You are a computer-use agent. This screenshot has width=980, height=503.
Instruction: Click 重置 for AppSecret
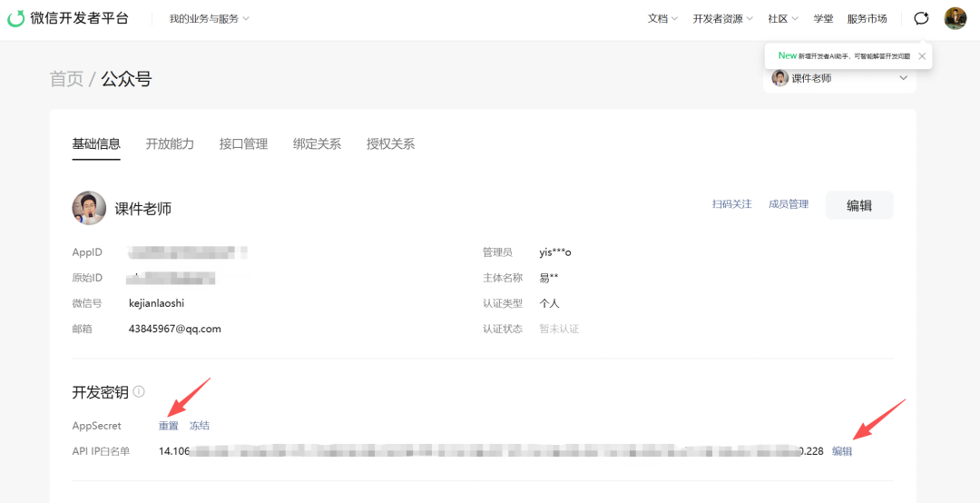click(168, 426)
